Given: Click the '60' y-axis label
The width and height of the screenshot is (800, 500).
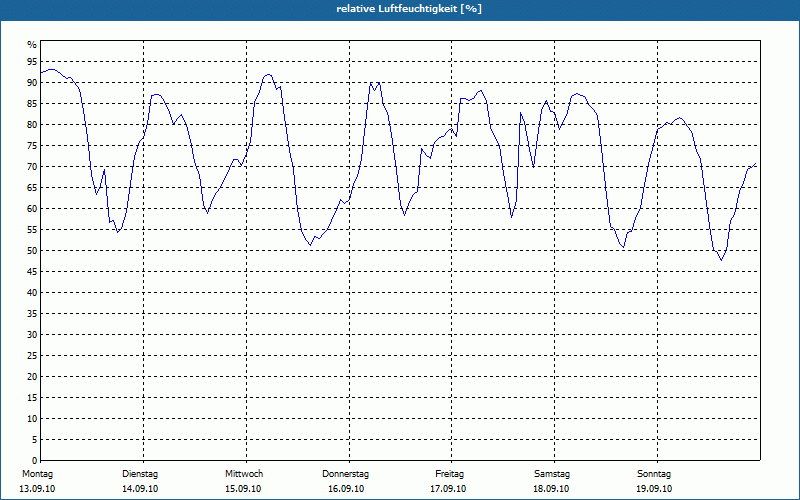Looking at the screenshot, I should pyautogui.click(x=32, y=209).
